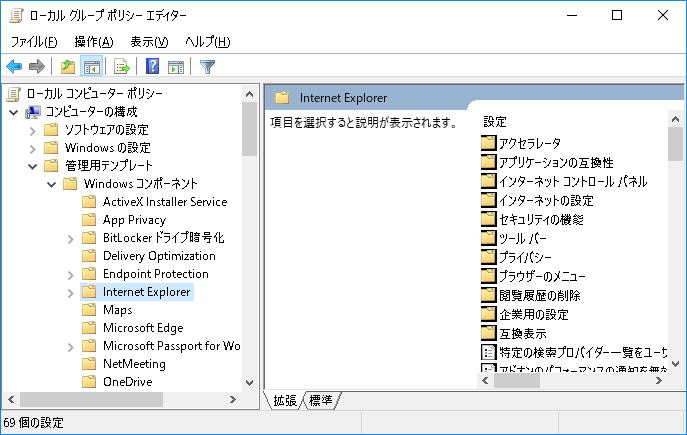Click the セキュリティの機能 folder icon
This screenshot has width=687, height=435.
488,219
